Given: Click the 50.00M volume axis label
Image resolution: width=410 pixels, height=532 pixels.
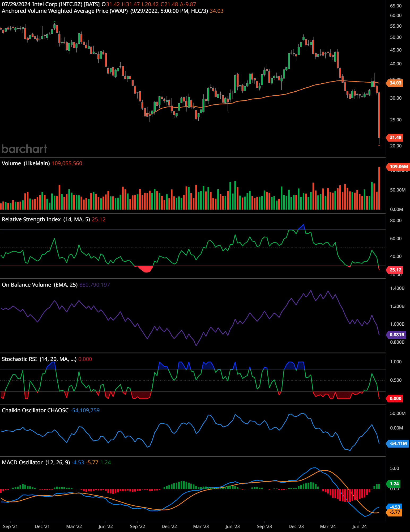Looking at the screenshot, I should click(398, 190).
